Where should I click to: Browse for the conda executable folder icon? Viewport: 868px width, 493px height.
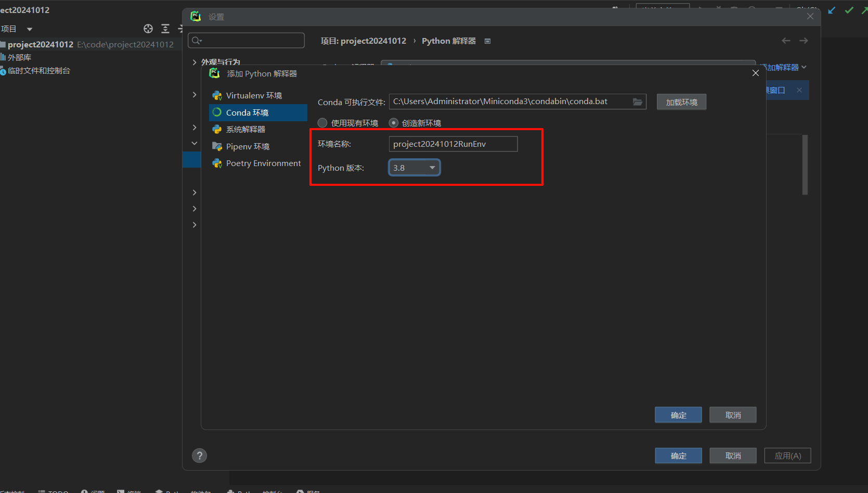(638, 102)
